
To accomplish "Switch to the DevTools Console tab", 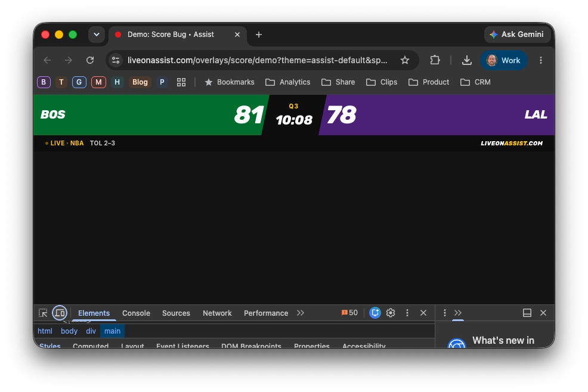I will click(x=136, y=313).
